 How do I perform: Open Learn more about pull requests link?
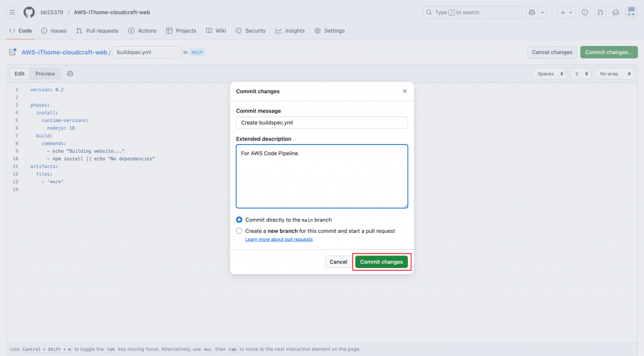[279, 240]
